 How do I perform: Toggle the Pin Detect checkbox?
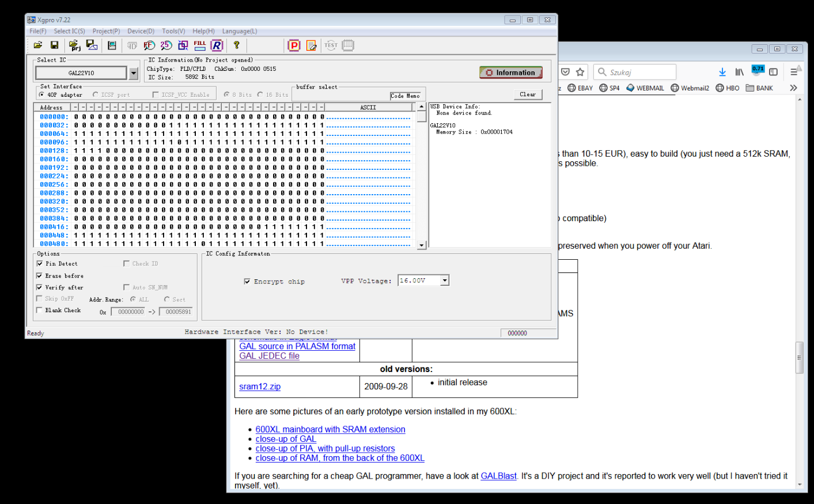pos(40,264)
